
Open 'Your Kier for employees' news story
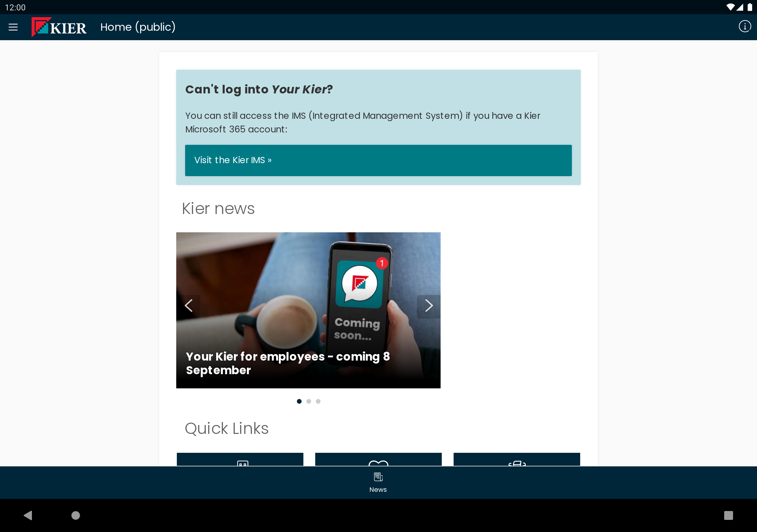pos(308,310)
